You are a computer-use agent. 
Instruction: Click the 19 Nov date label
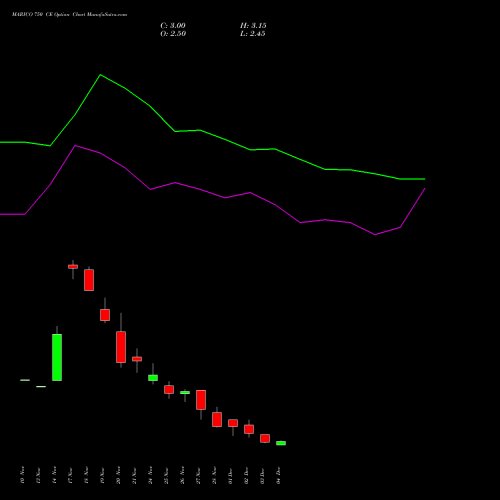(x=102, y=475)
